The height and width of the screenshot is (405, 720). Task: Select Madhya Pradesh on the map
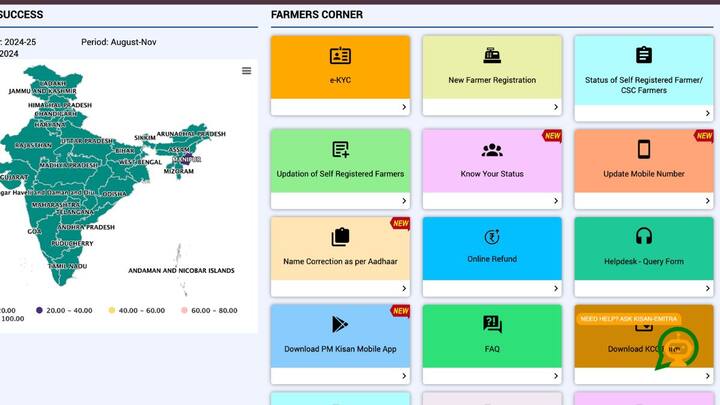69,165
